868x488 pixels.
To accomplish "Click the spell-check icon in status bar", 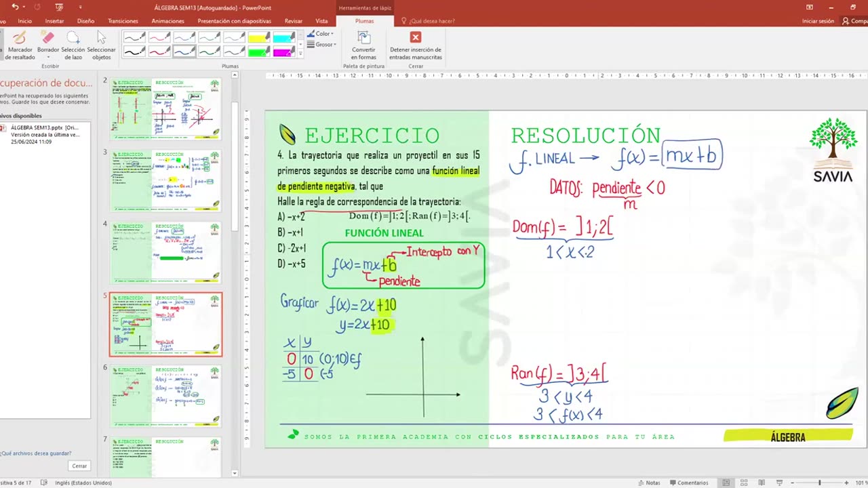I will [44, 483].
